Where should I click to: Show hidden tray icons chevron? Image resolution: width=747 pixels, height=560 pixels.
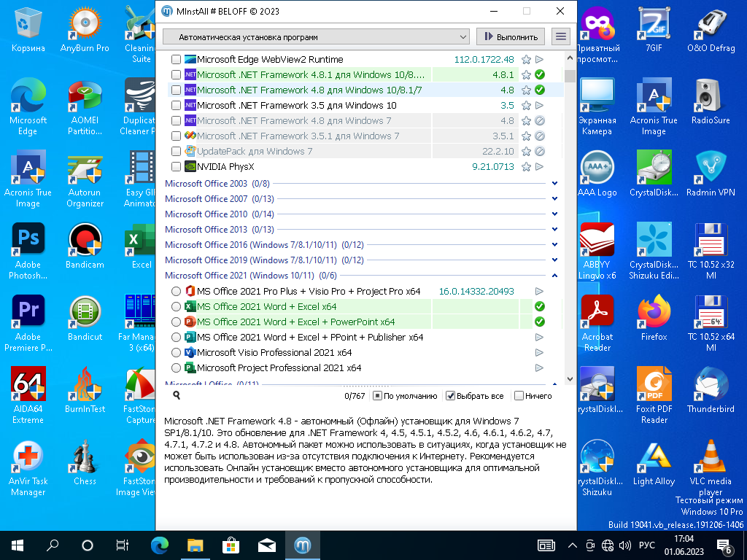573,545
